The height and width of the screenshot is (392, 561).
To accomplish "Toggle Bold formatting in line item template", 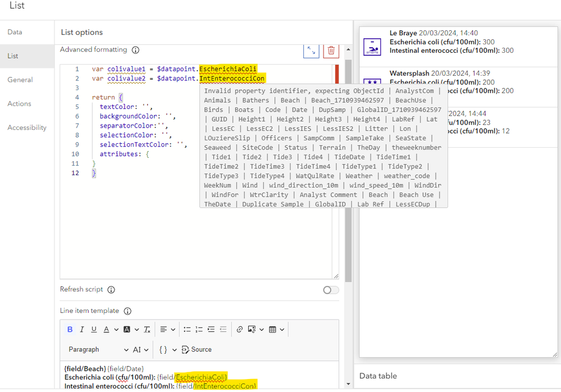I will 70,330.
